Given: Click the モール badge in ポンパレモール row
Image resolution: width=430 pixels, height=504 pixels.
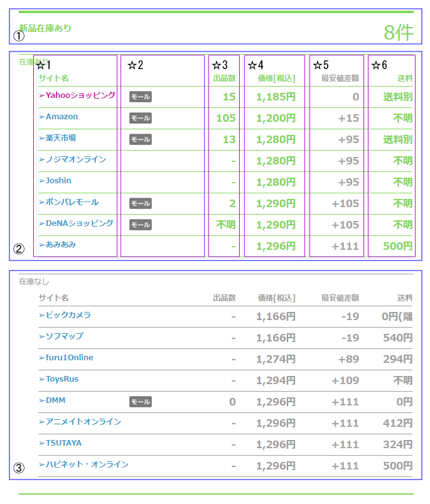Looking at the screenshot, I should click(x=141, y=203).
